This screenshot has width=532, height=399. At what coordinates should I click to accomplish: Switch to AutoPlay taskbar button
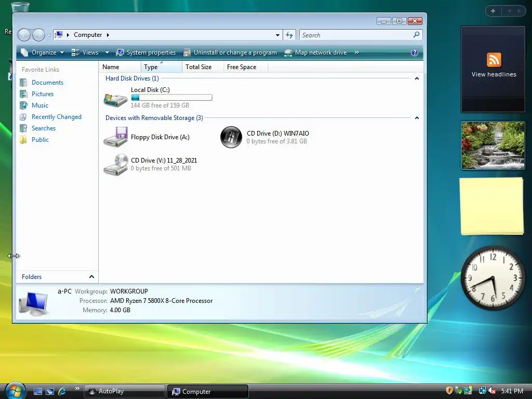coord(125,391)
